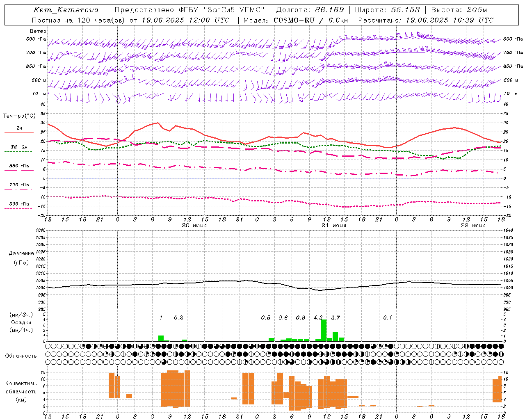Click the black surface pressure curve
Image resolution: width=525 pixels, height=420 pixels.
point(274,283)
